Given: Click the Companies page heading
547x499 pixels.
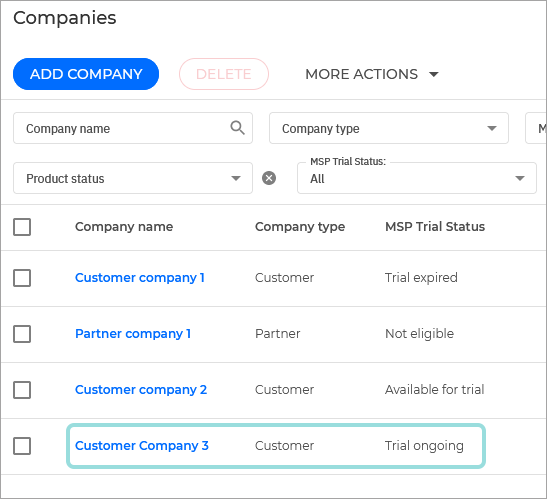Looking at the screenshot, I should click(x=65, y=18).
